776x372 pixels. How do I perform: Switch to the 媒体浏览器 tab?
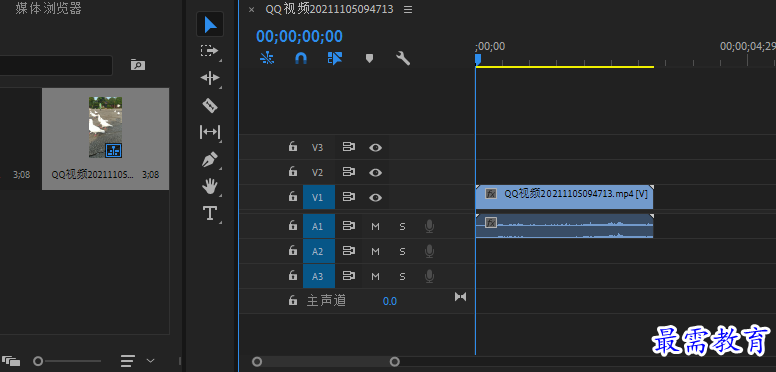point(48,8)
